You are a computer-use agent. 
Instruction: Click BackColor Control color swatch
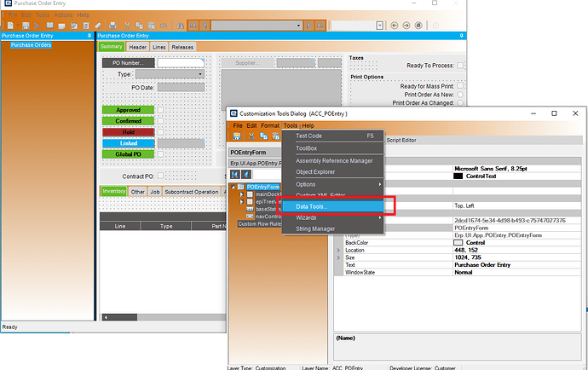pos(458,243)
